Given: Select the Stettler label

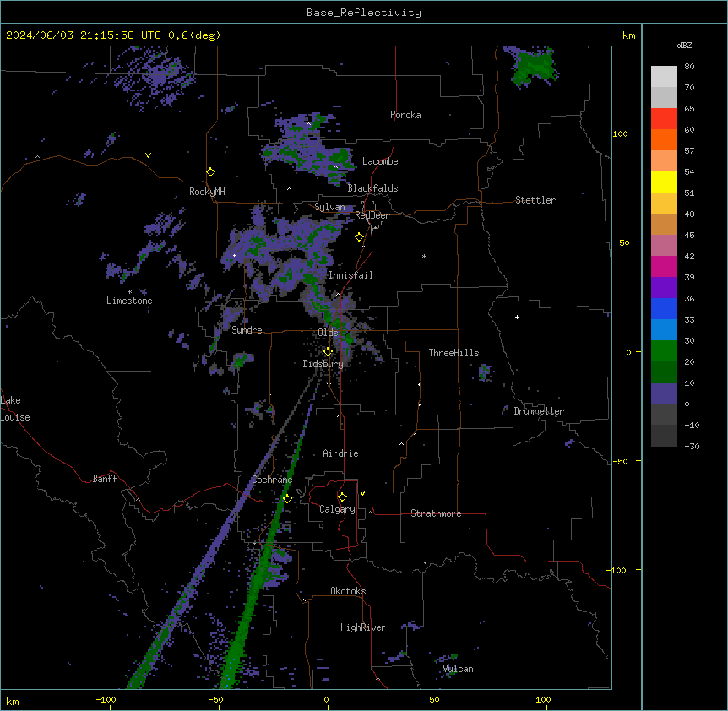Looking at the screenshot, I should point(535,200).
